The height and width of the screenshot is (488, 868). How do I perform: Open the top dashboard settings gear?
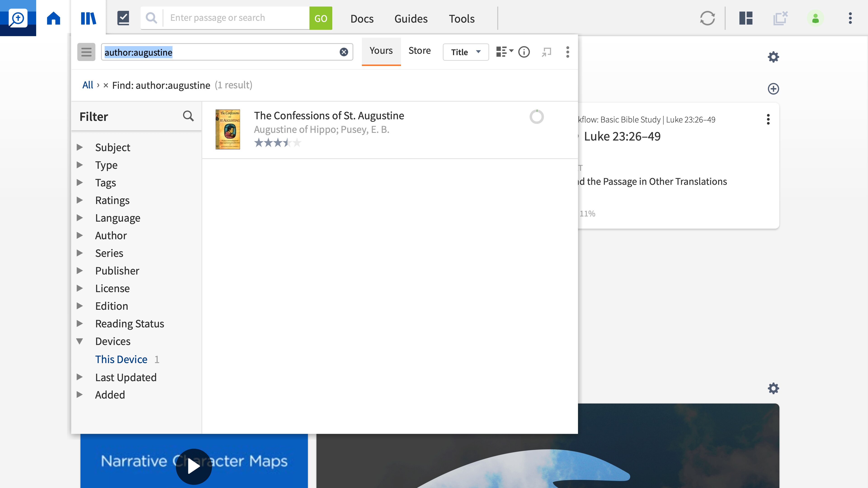point(773,56)
